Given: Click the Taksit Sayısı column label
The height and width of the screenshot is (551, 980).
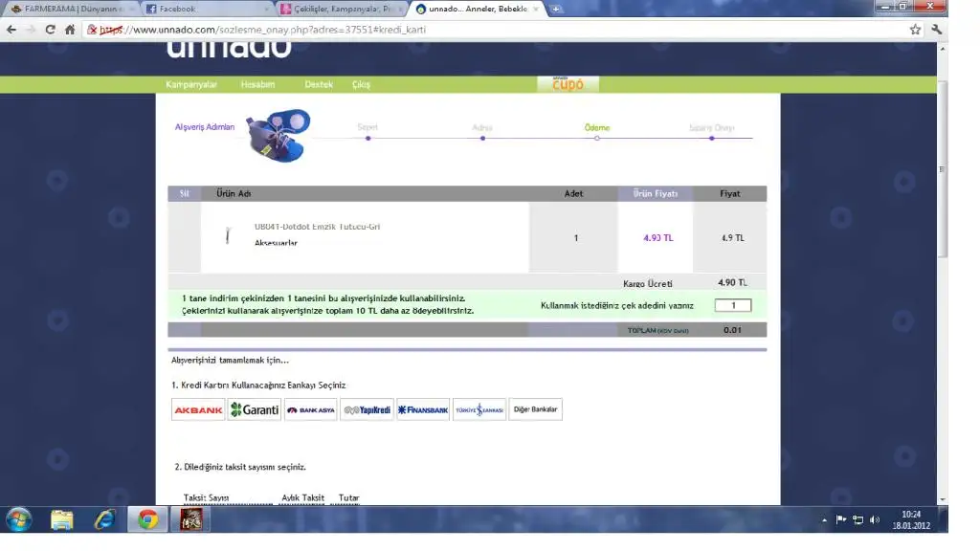Looking at the screenshot, I should [x=207, y=497].
